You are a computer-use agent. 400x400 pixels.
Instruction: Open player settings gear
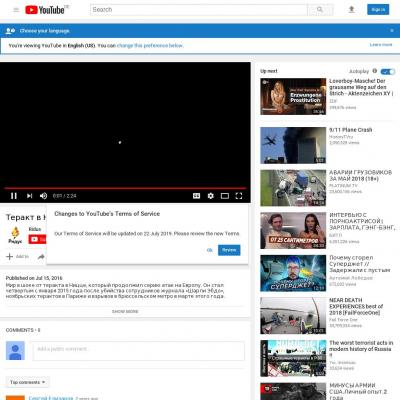pyautogui.click(x=211, y=196)
